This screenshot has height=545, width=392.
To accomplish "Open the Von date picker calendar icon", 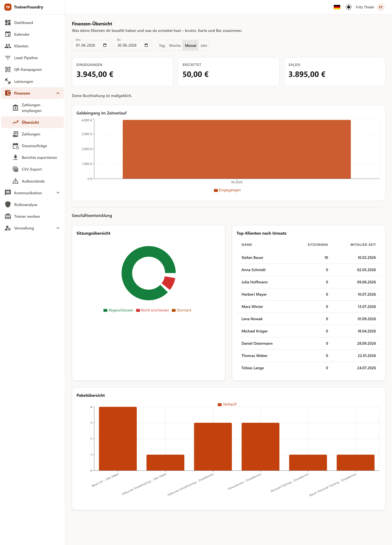I will tap(105, 45).
